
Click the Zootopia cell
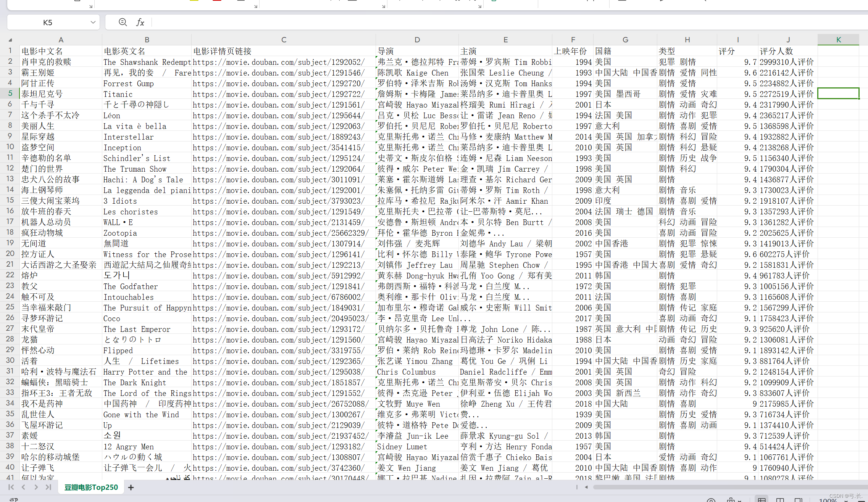point(147,233)
